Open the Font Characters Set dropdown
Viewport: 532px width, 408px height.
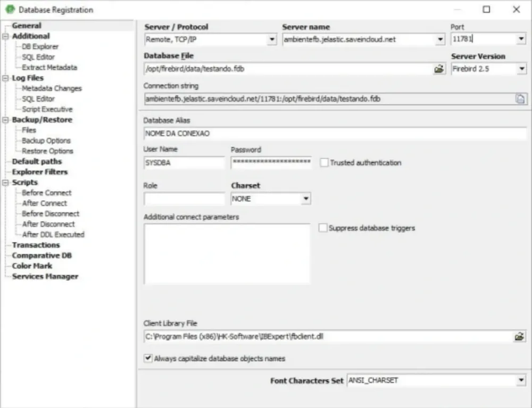[x=520, y=380]
